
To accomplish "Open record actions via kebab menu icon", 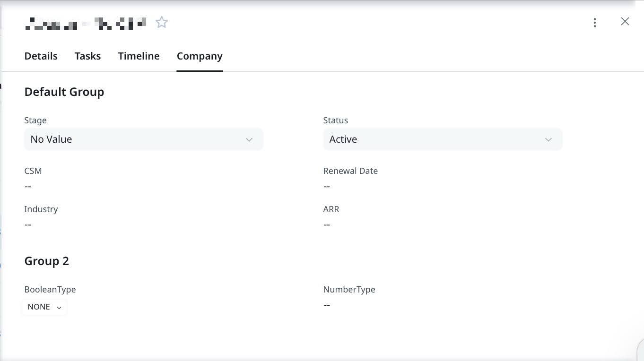I will [x=594, y=22].
